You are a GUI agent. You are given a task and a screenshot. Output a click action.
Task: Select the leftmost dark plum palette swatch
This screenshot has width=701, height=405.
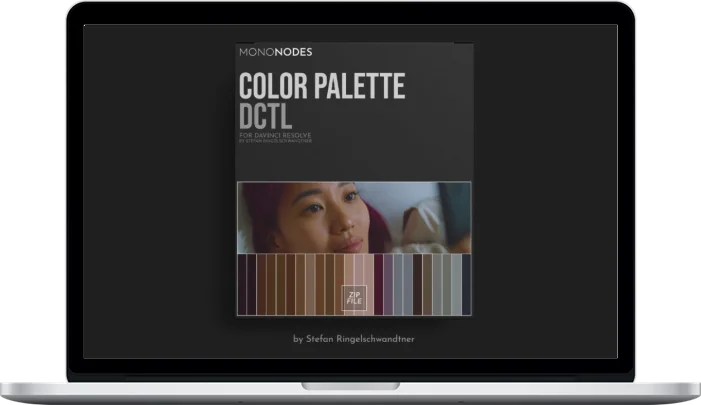pyautogui.click(x=241, y=284)
